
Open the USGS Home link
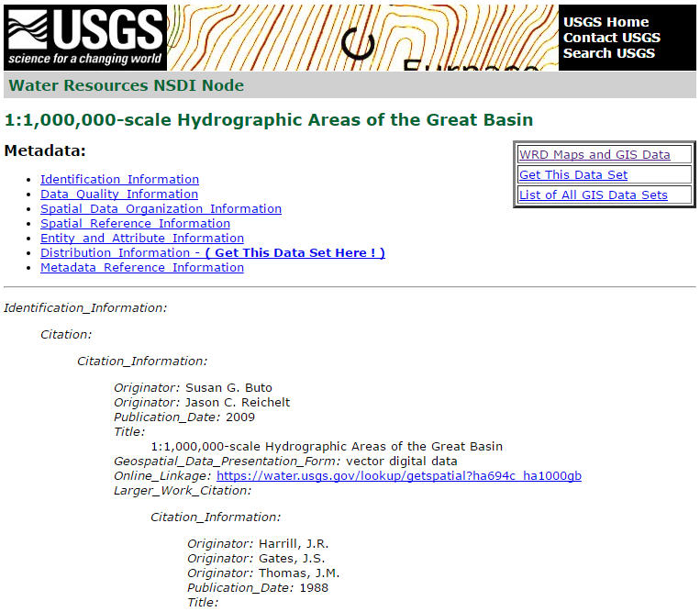(x=606, y=22)
